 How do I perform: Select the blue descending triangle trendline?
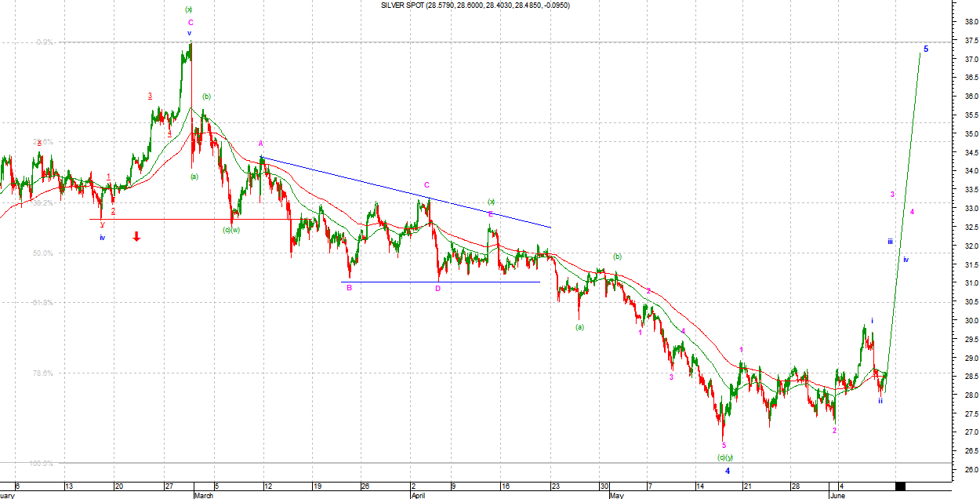pyautogui.click(x=408, y=193)
